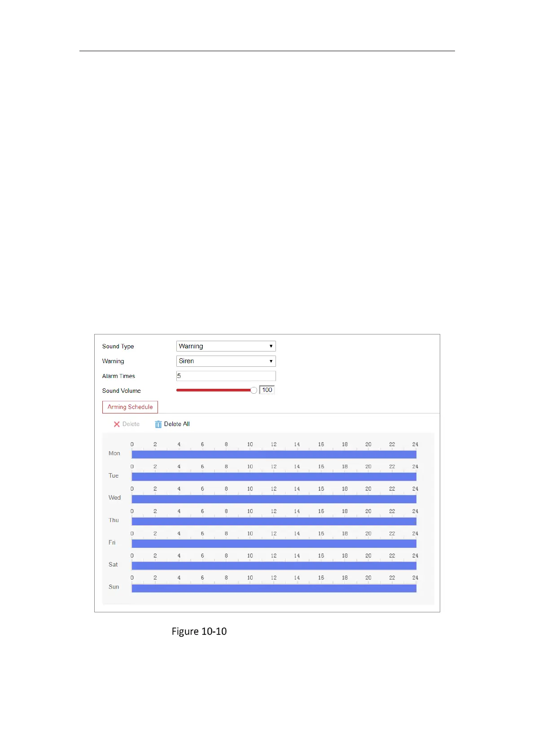
Task: Select Monday's blue schedule bar
Action: coord(274,454)
